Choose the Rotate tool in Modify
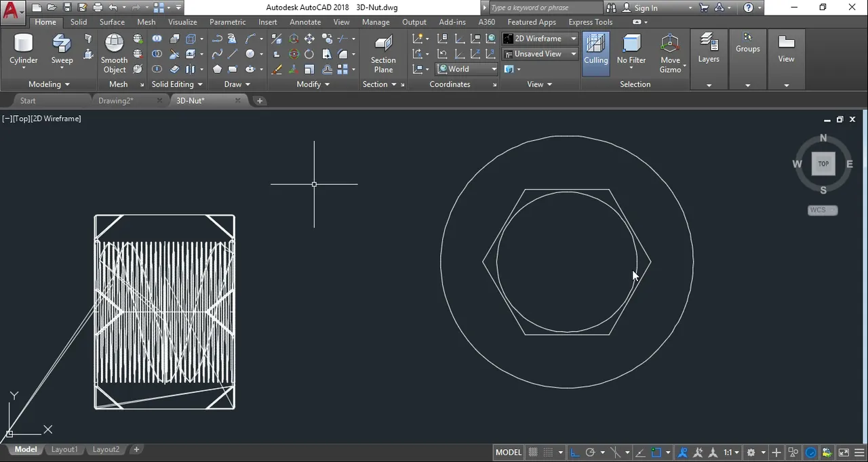 tap(309, 54)
